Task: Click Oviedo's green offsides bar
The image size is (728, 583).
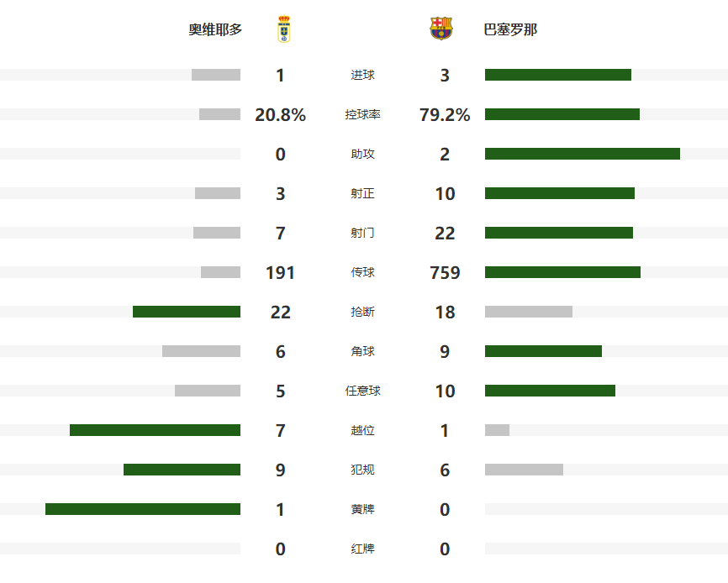Action: tap(155, 430)
